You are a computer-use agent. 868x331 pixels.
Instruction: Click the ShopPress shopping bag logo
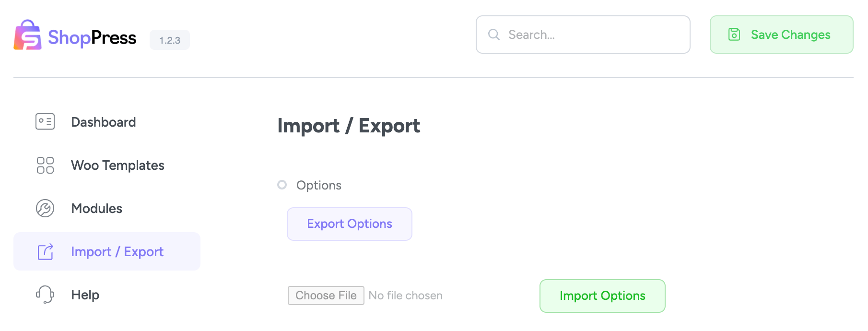click(28, 35)
